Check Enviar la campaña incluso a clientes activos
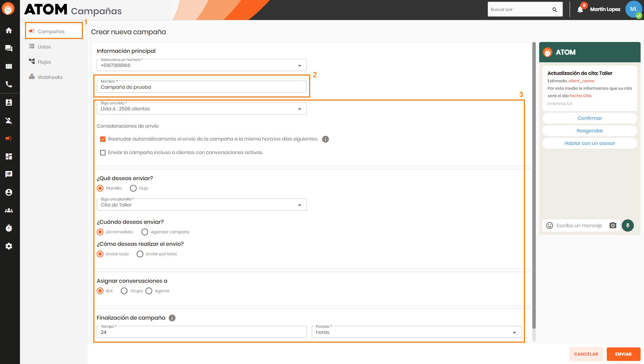This screenshot has width=644, height=364. click(x=103, y=153)
